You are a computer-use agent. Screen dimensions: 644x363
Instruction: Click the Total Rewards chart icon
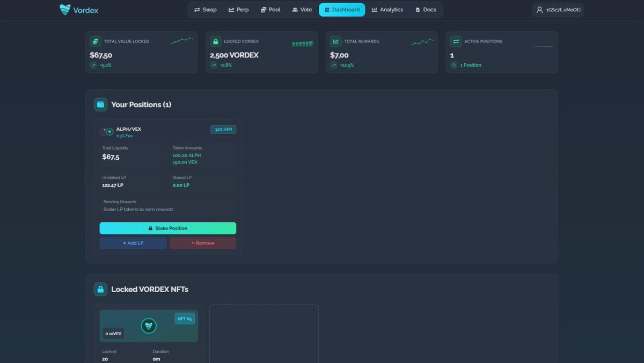coord(335,41)
